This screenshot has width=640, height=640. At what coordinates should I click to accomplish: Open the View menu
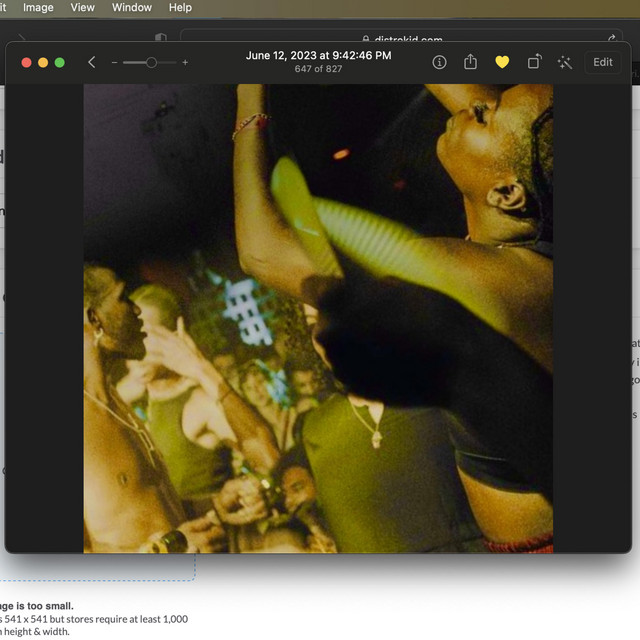(83, 7)
